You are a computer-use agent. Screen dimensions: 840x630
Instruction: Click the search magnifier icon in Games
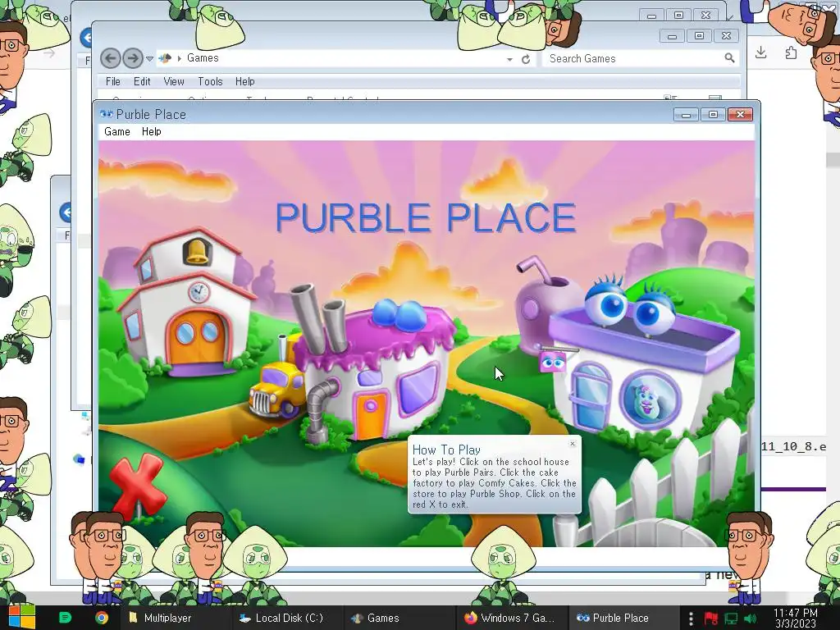[729, 58]
